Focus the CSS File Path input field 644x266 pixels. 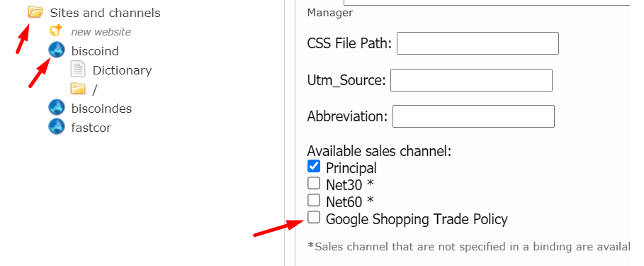(478, 43)
